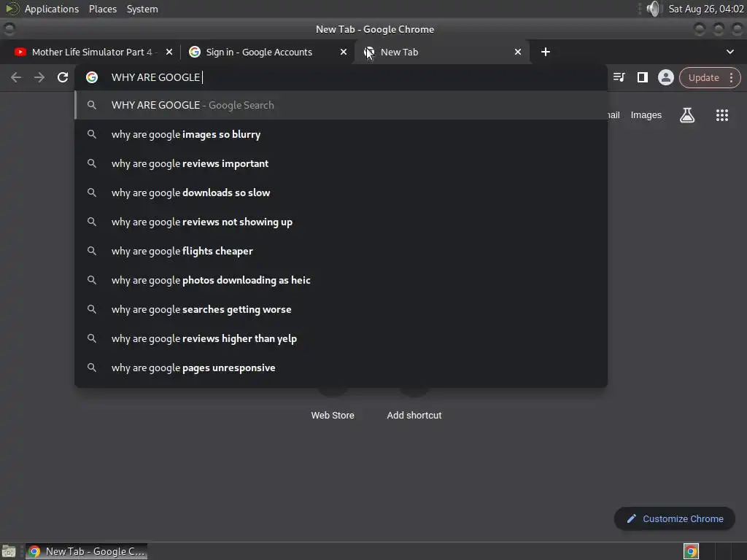Image resolution: width=747 pixels, height=560 pixels.
Task: Select 'why are google flights cheaper'
Action: pyautogui.click(x=341, y=251)
